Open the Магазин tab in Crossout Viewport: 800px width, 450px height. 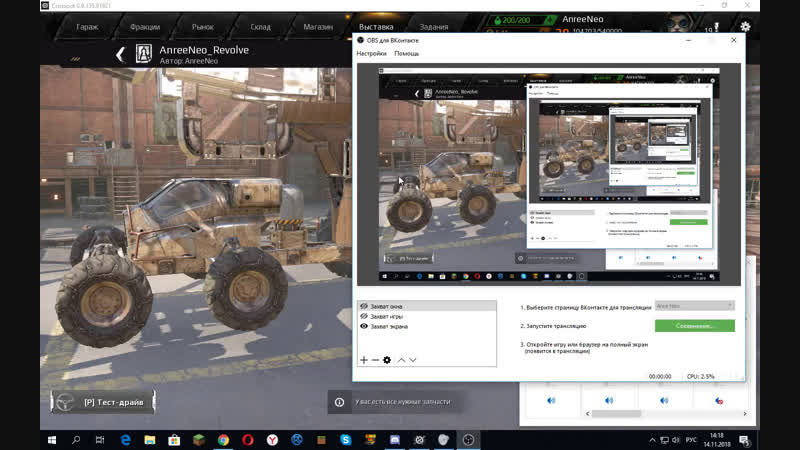[318, 27]
